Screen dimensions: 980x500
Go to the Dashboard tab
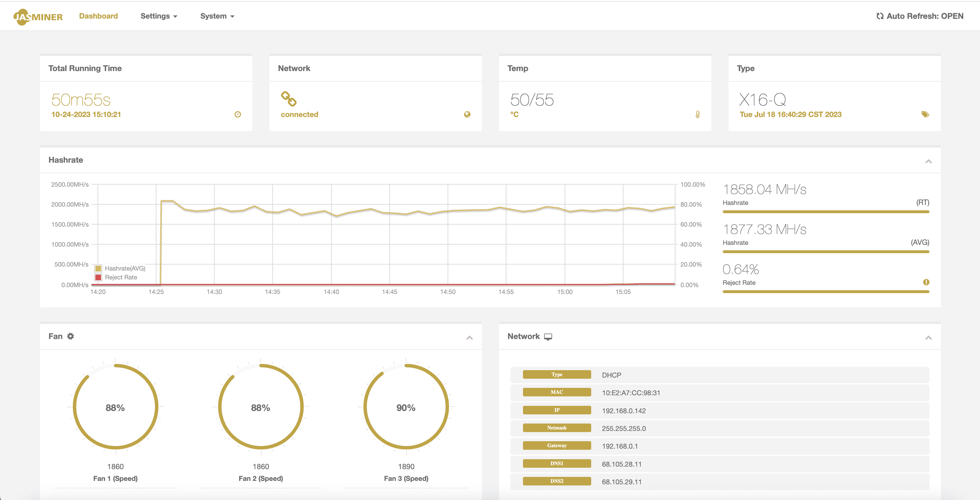[x=98, y=16]
